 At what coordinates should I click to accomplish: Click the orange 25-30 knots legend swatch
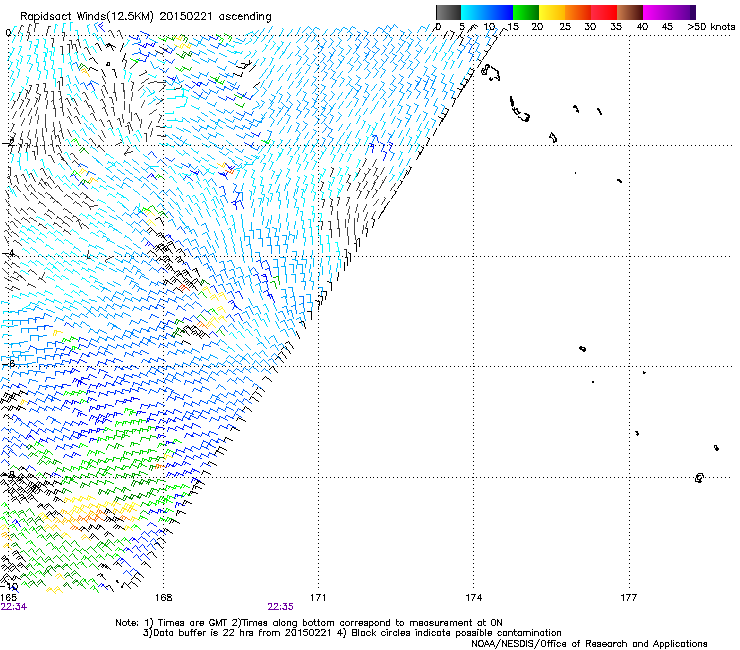pyautogui.click(x=578, y=12)
